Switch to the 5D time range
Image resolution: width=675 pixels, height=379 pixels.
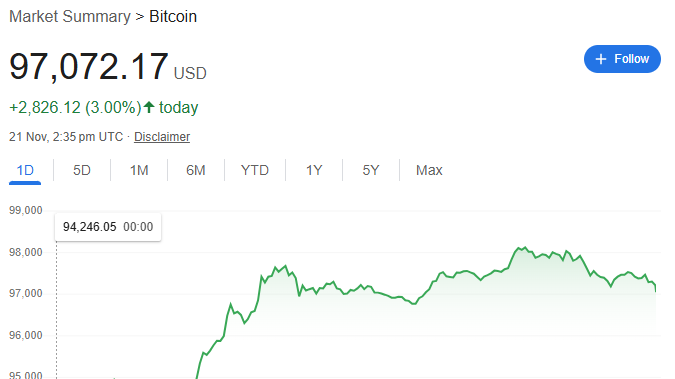(82, 170)
